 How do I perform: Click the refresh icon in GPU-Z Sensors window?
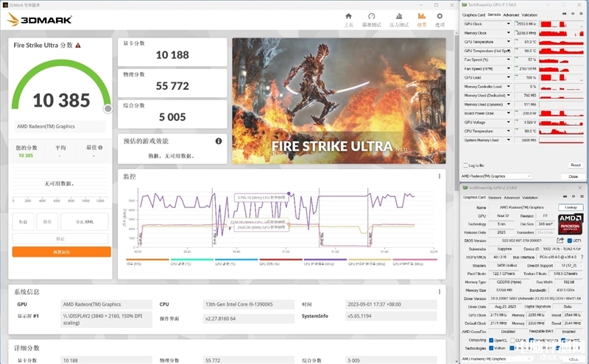(573, 14)
